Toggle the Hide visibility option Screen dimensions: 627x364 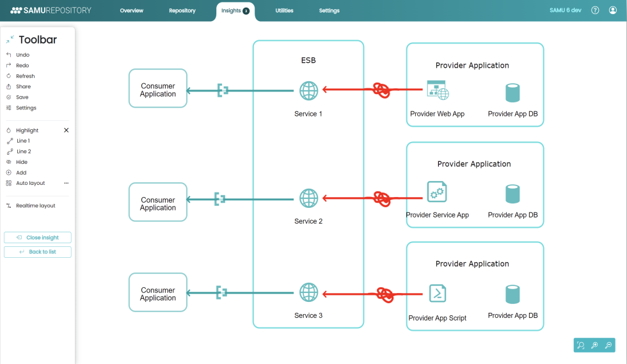coord(22,162)
